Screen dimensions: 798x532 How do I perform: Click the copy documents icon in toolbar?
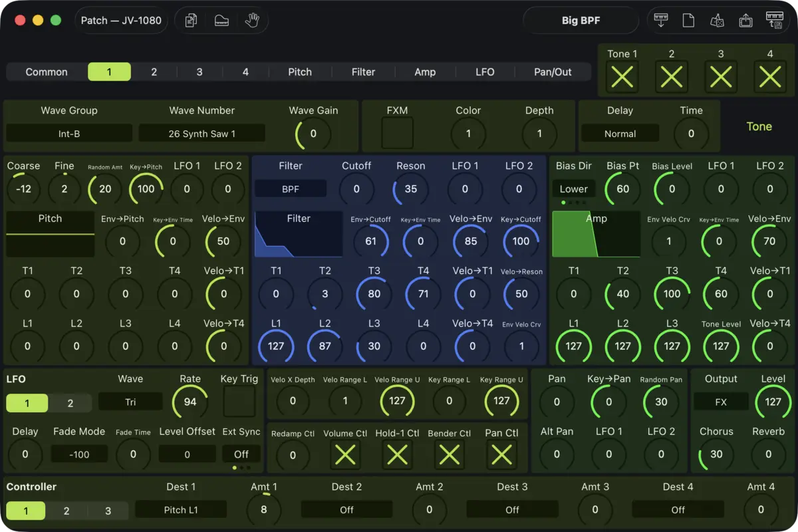192,21
